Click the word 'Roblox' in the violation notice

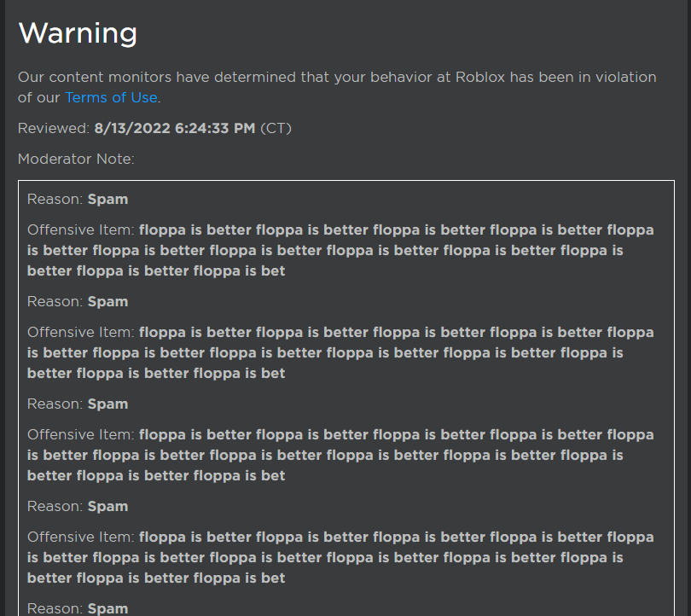(480, 77)
